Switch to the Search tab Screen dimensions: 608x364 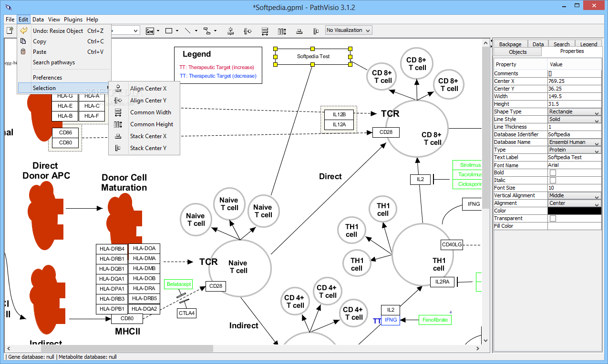coord(562,44)
